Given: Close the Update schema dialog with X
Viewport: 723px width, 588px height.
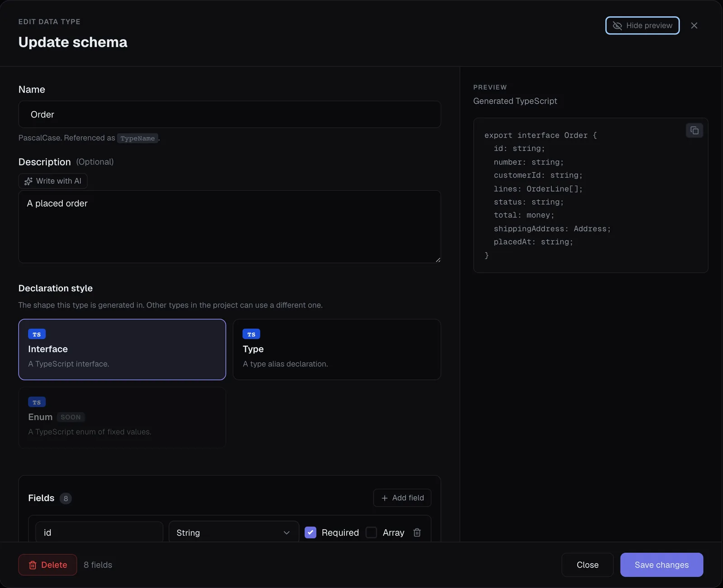Looking at the screenshot, I should (694, 26).
